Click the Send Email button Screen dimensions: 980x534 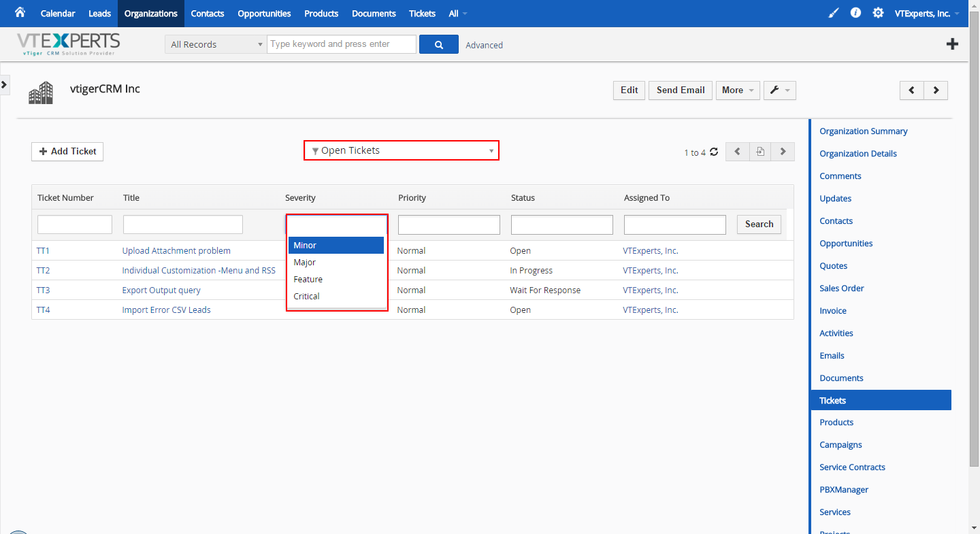click(x=681, y=90)
